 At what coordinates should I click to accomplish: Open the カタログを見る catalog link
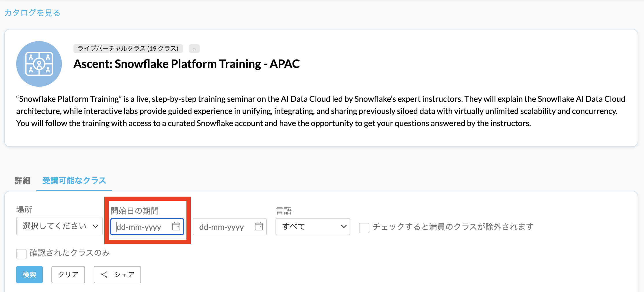(32, 13)
